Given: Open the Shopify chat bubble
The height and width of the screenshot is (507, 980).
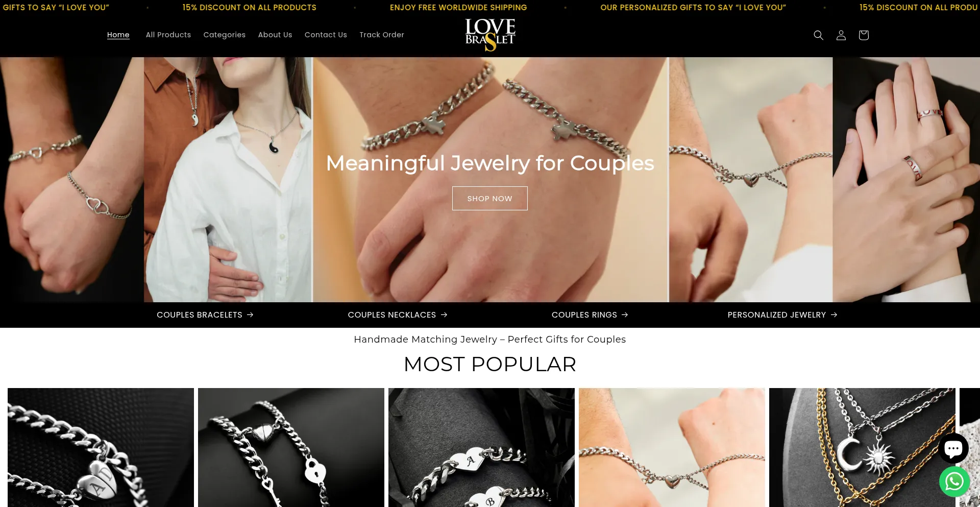Looking at the screenshot, I should tap(953, 448).
